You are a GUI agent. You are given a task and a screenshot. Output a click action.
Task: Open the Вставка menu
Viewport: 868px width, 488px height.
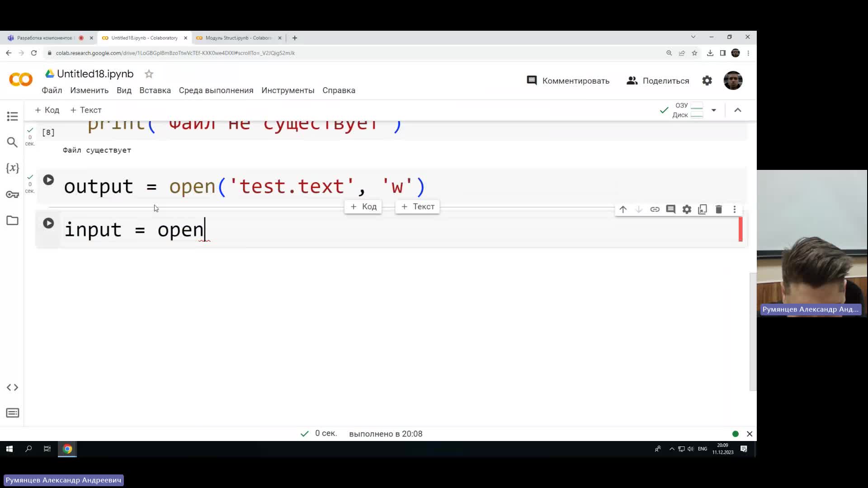tap(155, 90)
